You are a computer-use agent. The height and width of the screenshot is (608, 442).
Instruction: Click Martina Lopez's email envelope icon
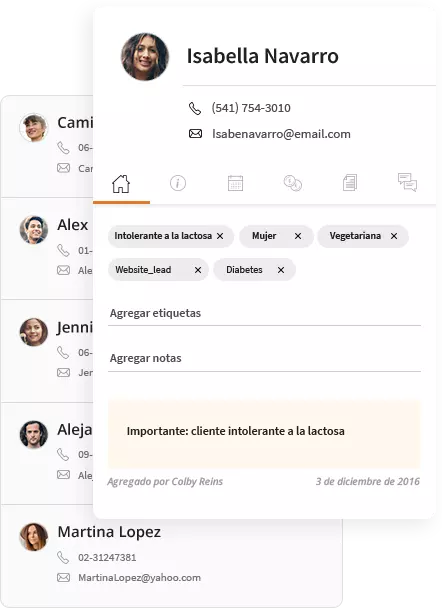click(64, 577)
